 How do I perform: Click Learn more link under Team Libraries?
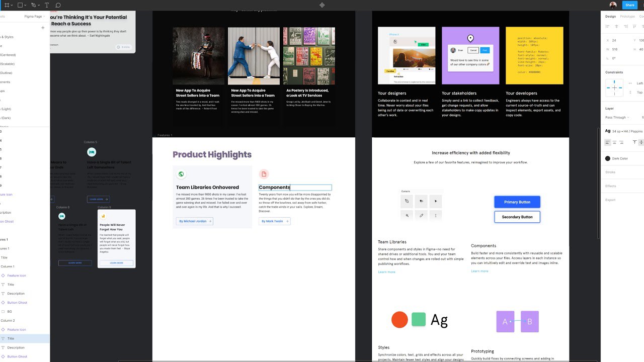pyautogui.click(x=386, y=272)
